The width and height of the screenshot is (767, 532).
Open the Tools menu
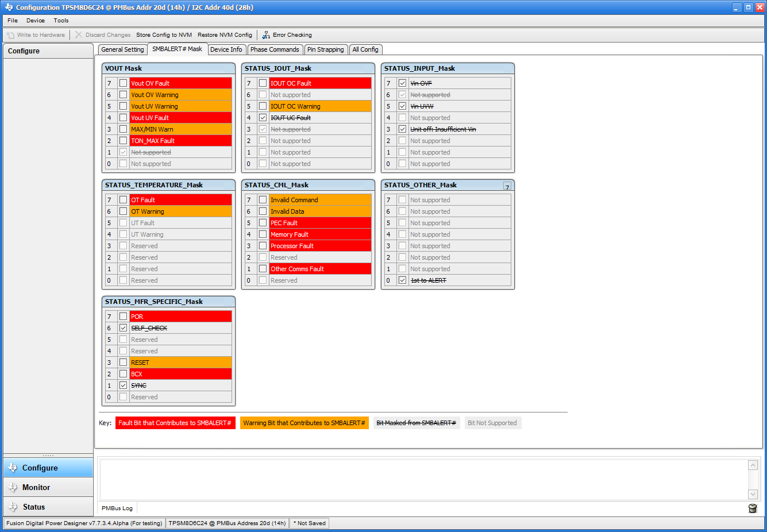pyautogui.click(x=61, y=20)
